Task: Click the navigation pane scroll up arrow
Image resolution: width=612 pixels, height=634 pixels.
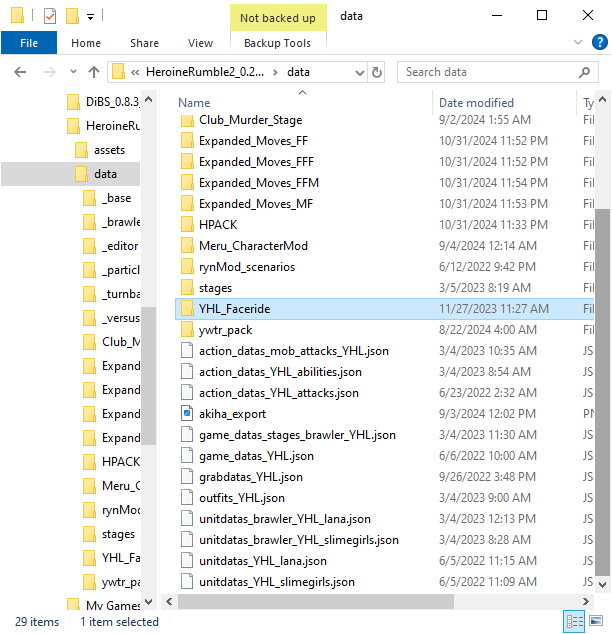Action: click(x=148, y=99)
